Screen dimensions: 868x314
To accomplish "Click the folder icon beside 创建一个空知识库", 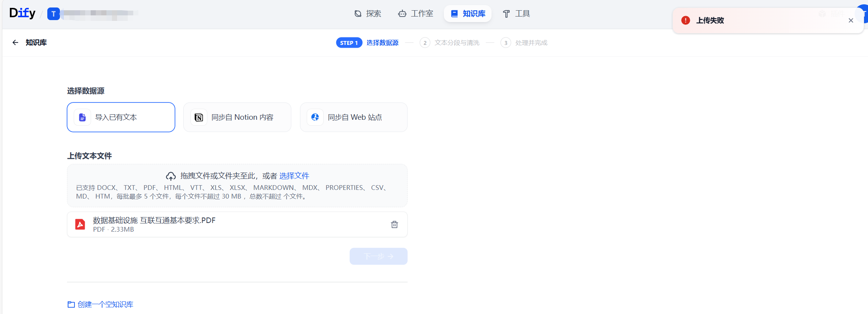I will [x=71, y=305].
